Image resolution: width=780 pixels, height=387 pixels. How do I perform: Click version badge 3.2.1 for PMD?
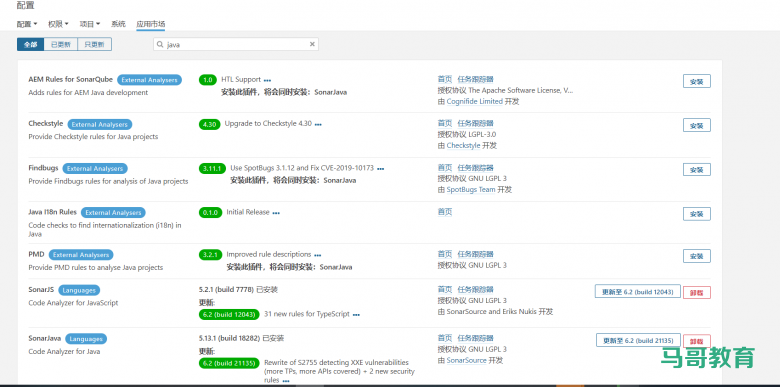click(210, 255)
